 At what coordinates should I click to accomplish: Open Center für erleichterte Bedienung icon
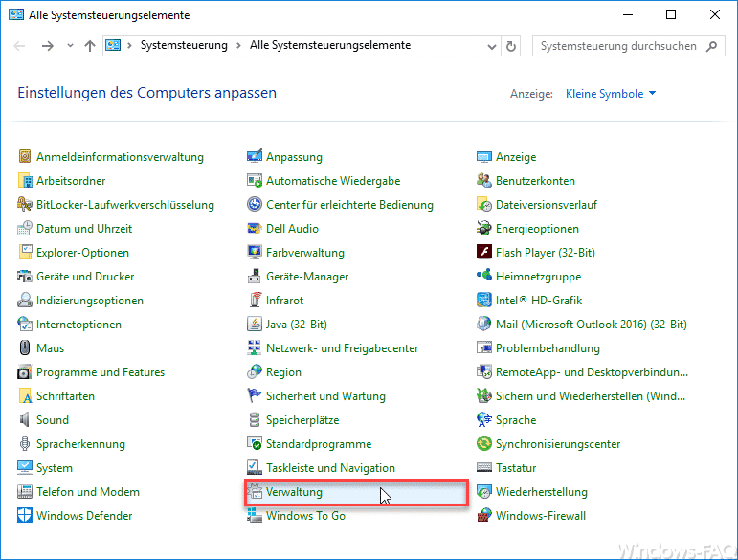(x=255, y=204)
